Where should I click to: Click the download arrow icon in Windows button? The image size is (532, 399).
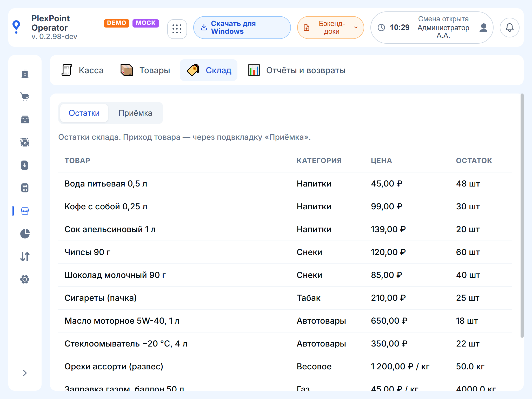pyautogui.click(x=204, y=27)
